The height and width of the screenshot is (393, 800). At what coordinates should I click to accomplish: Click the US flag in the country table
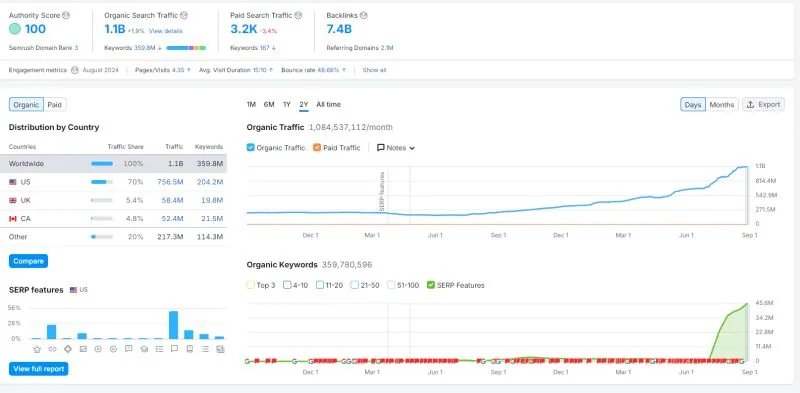(x=13, y=182)
